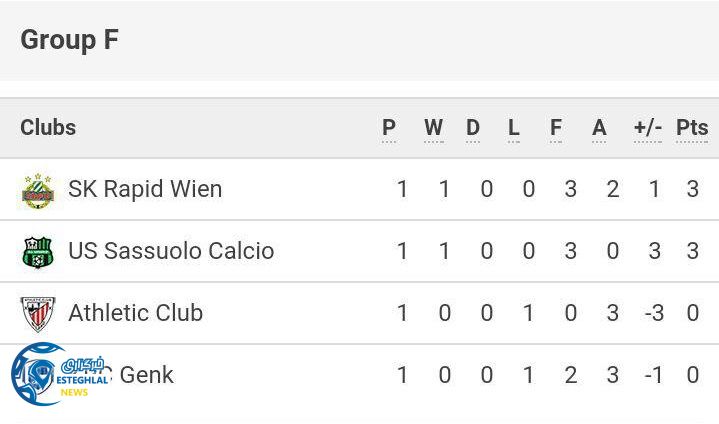Click Athletic Club's -3 goal difference

[653, 313]
